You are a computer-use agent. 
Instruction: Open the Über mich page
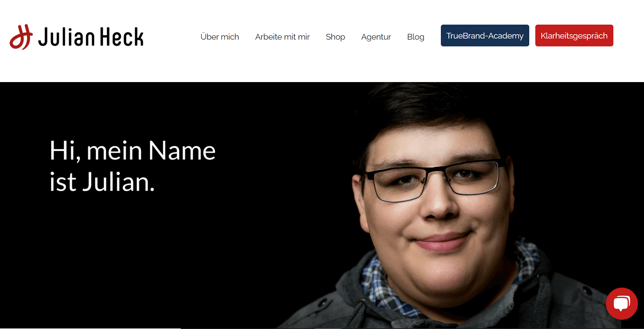tap(220, 37)
